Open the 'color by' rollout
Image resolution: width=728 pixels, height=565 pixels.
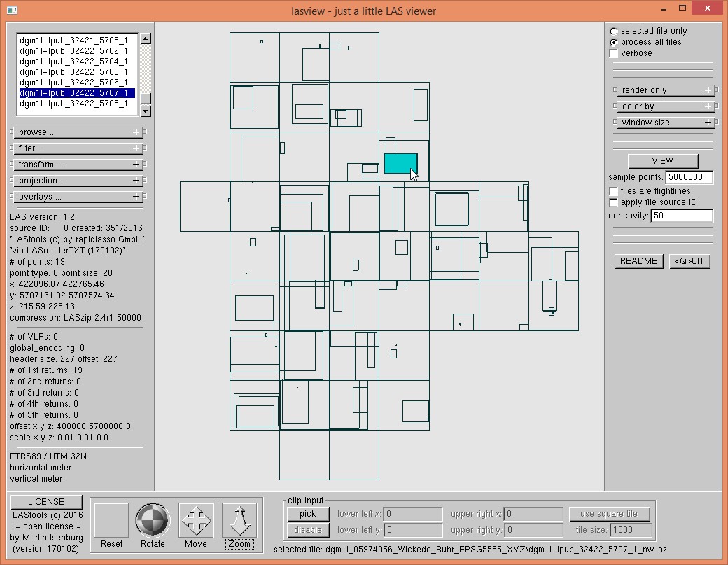[x=663, y=106]
